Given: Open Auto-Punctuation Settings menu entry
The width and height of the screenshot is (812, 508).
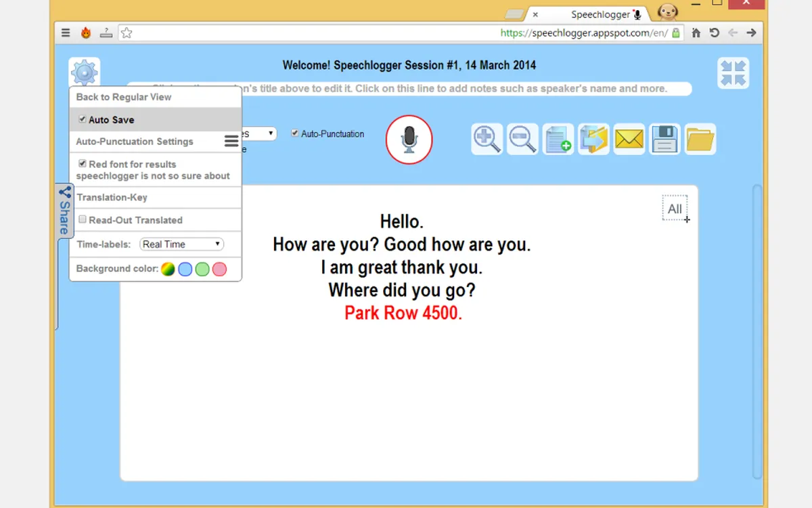Looking at the screenshot, I should point(135,142).
